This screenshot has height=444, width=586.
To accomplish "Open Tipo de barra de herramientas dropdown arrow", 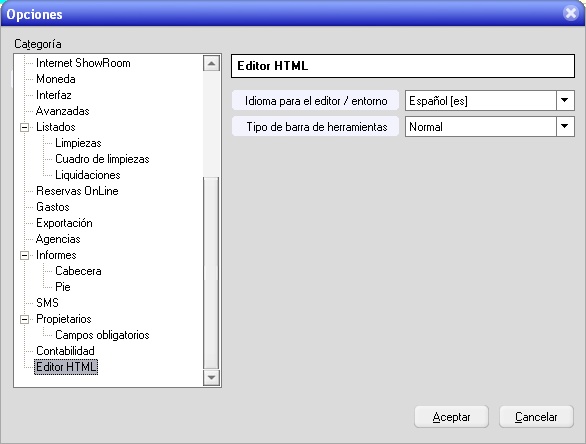I will click(565, 127).
